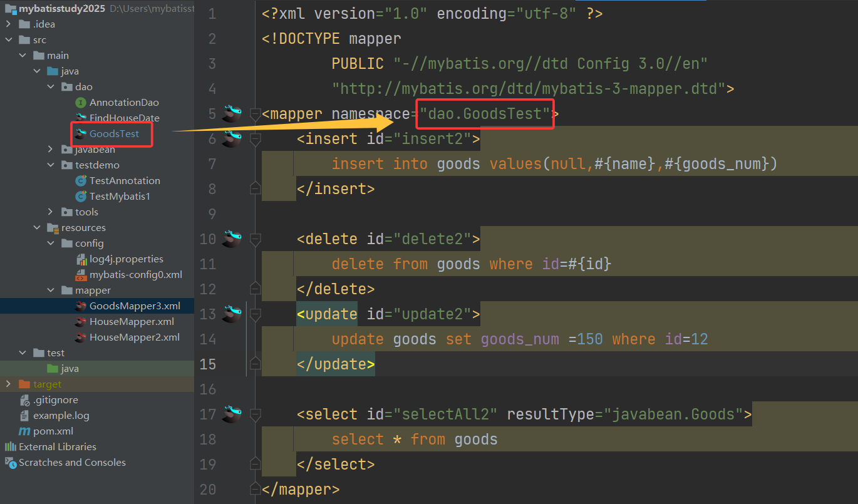Screen dimensions: 858x504
Task: Select GoodsMapper3.xml in tree
Action: coord(135,306)
